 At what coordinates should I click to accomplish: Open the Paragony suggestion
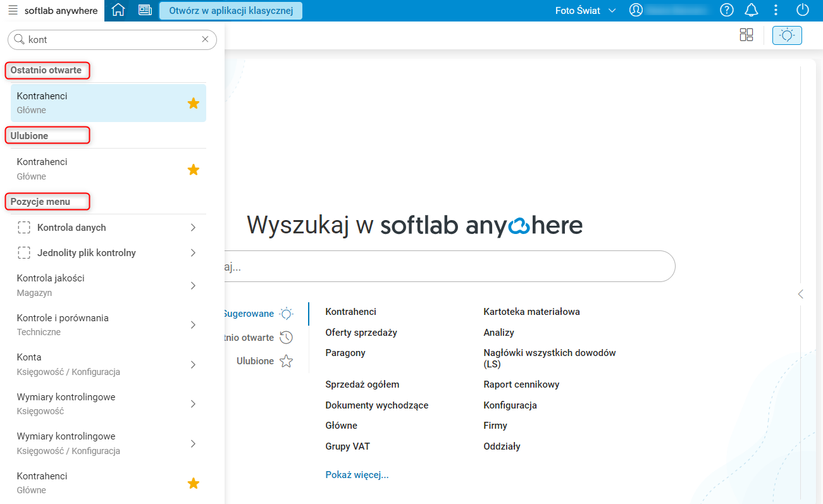pos(345,353)
